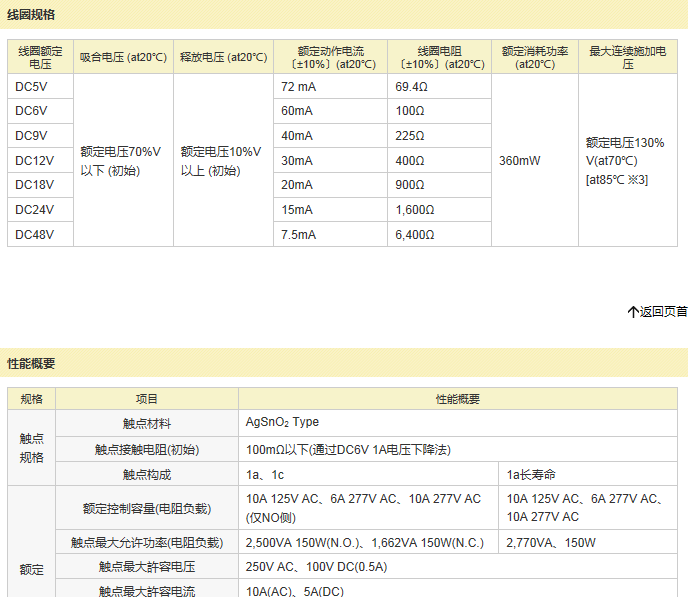This screenshot has width=688, height=597.
Task: Click the 返回页首 link text
Action: coord(663,312)
